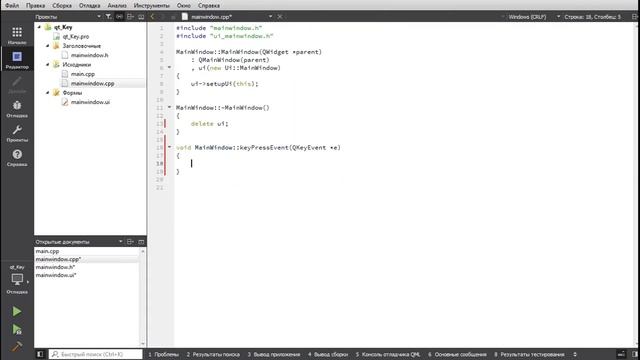Collapse Исходники folder arrow

pos(47,64)
